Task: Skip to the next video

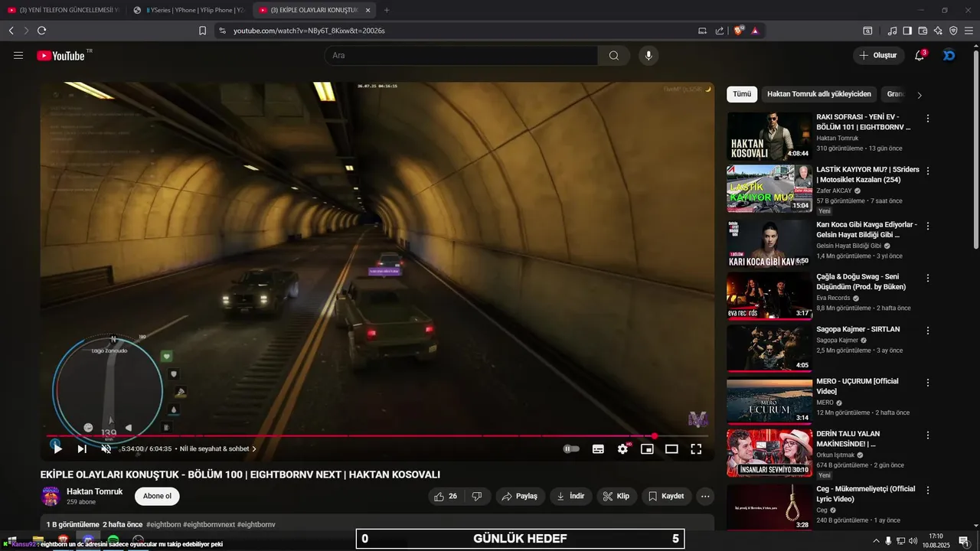Action: 82,448
